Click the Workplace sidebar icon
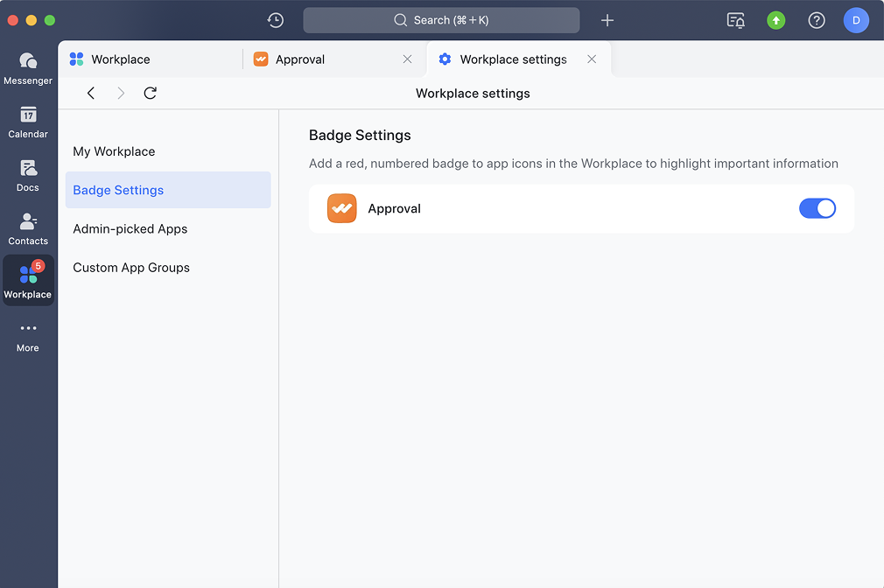The image size is (884, 588). click(28, 280)
